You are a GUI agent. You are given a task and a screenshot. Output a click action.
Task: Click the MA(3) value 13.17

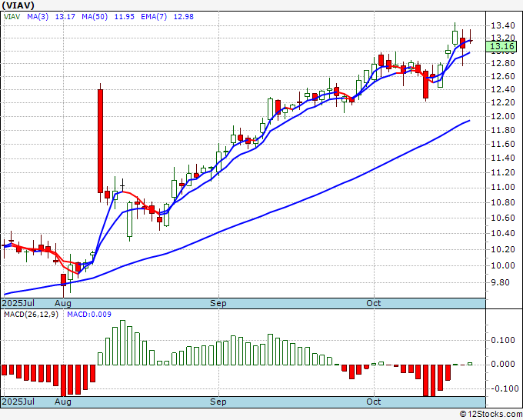point(65,17)
